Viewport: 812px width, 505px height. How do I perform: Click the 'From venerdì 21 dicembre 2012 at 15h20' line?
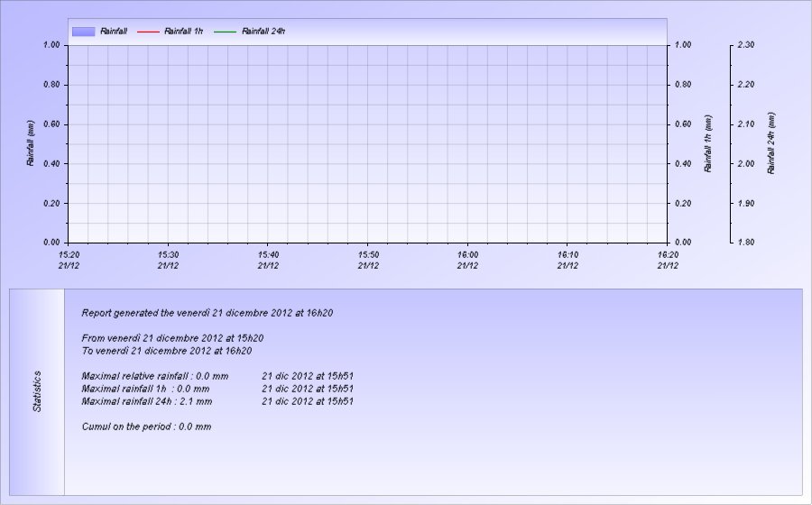tap(172, 338)
